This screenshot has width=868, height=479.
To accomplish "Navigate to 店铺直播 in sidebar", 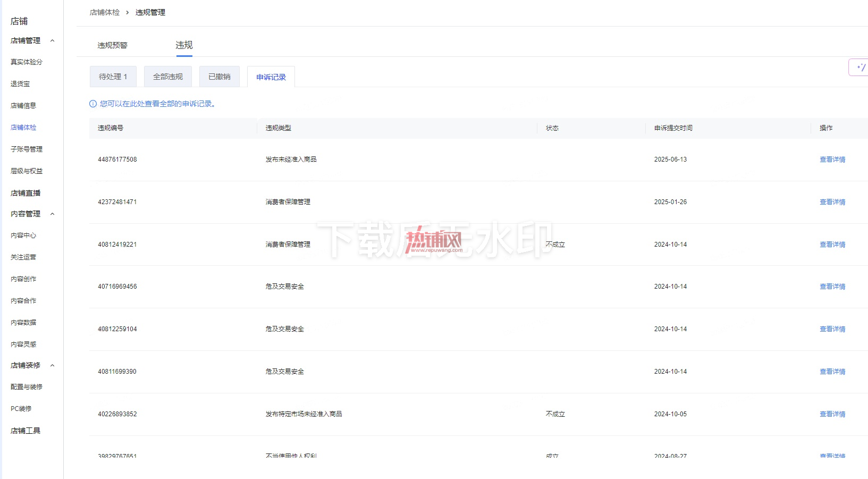I will [x=26, y=193].
